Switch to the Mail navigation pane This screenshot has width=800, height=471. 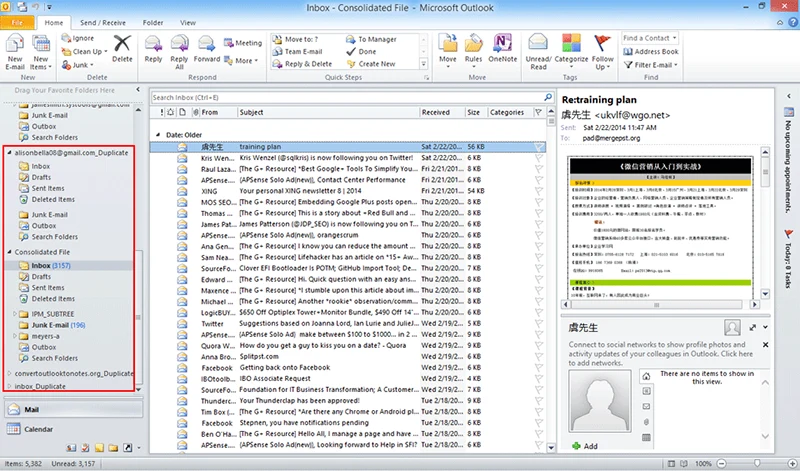coord(74,410)
